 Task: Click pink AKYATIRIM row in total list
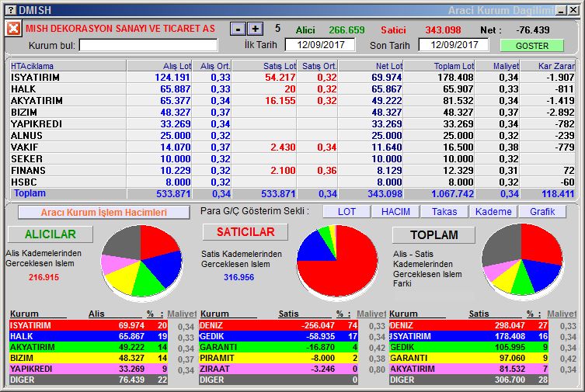tap(469, 369)
